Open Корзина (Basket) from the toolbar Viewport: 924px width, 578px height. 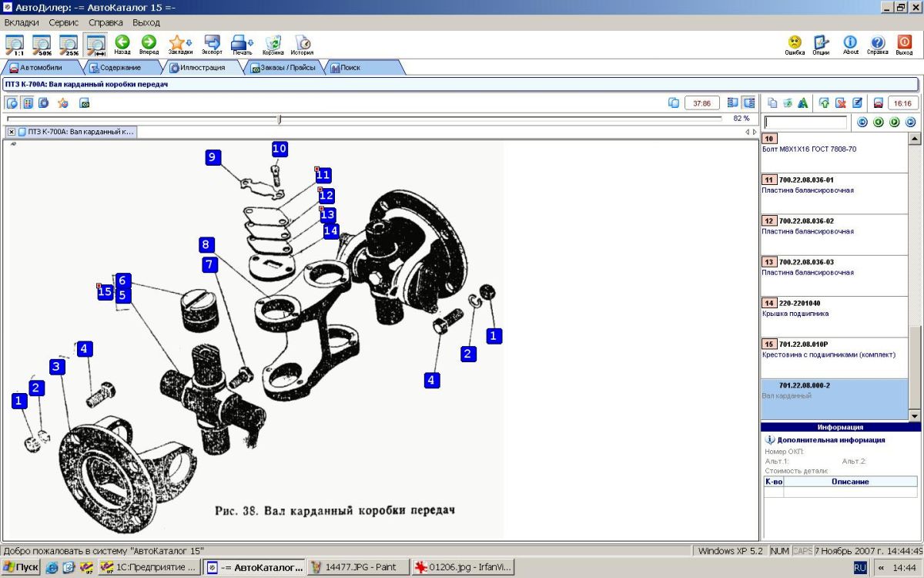tap(273, 43)
